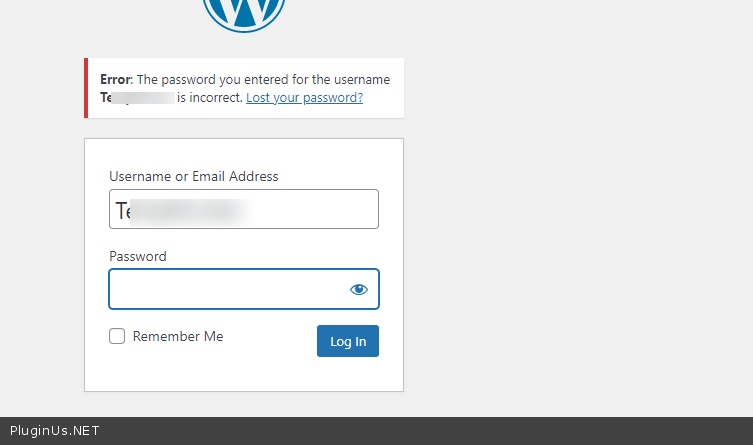Image resolution: width=753 pixels, height=445 pixels.
Task: Click the 'is incorrect' error text
Action: click(x=209, y=98)
